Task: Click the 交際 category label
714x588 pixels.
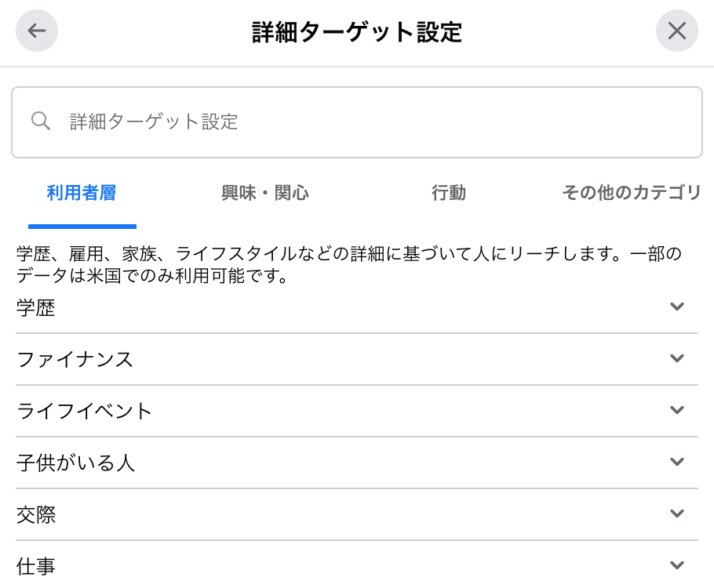Action: pyautogui.click(x=36, y=515)
